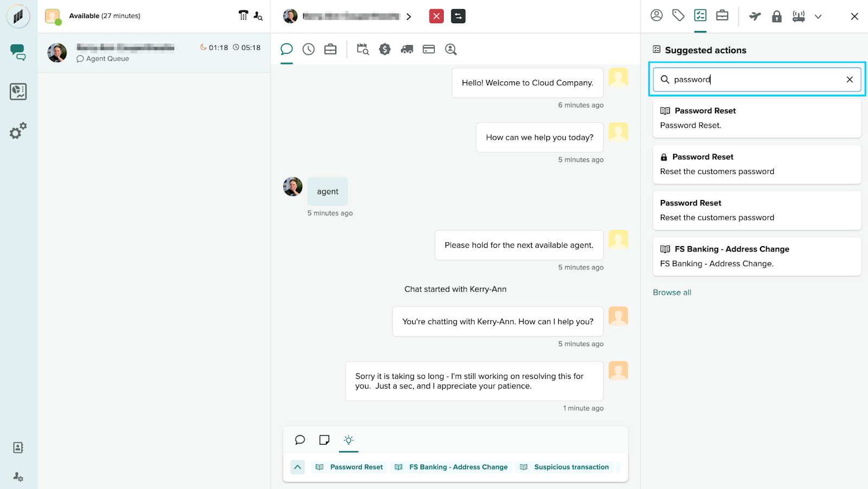The image size is (868, 489).
Task: Open settings gears in left sidebar
Action: (x=18, y=131)
